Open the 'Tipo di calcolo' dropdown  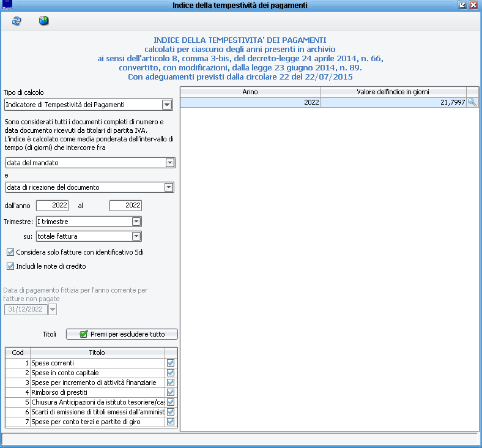pyautogui.click(x=167, y=105)
